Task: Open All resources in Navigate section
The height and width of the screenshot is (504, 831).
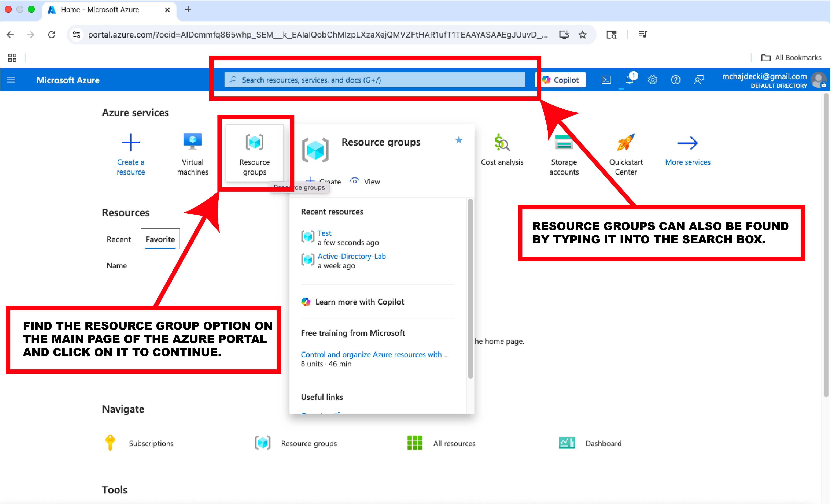Action: 454,443
